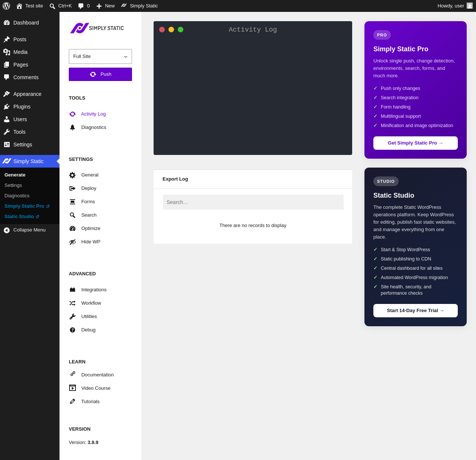Click the red dot in Activity Log window
This screenshot has height=460, width=476.
tap(162, 30)
